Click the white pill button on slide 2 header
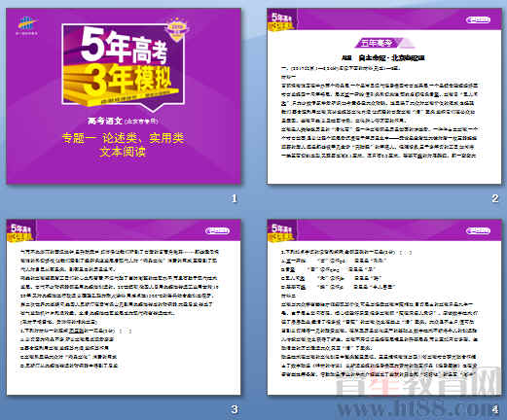This screenshot has width=507, height=420. [x=478, y=19]
